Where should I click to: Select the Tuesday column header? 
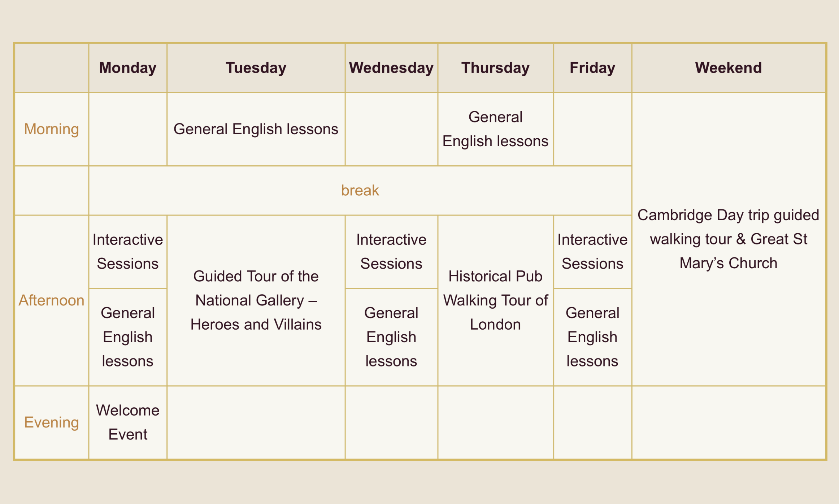[x=256, y=68]
